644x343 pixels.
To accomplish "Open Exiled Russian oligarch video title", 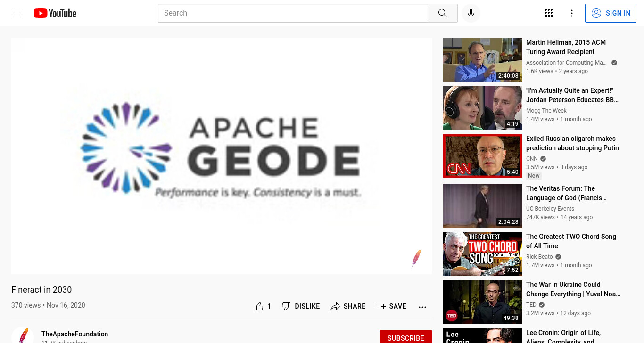I will coord(572,143).
